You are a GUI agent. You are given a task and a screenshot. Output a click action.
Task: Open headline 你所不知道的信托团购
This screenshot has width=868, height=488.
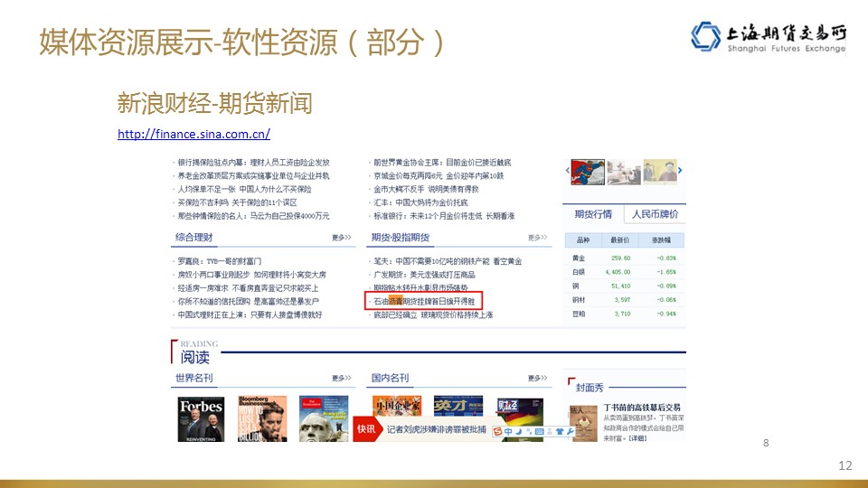pos(248,302)
